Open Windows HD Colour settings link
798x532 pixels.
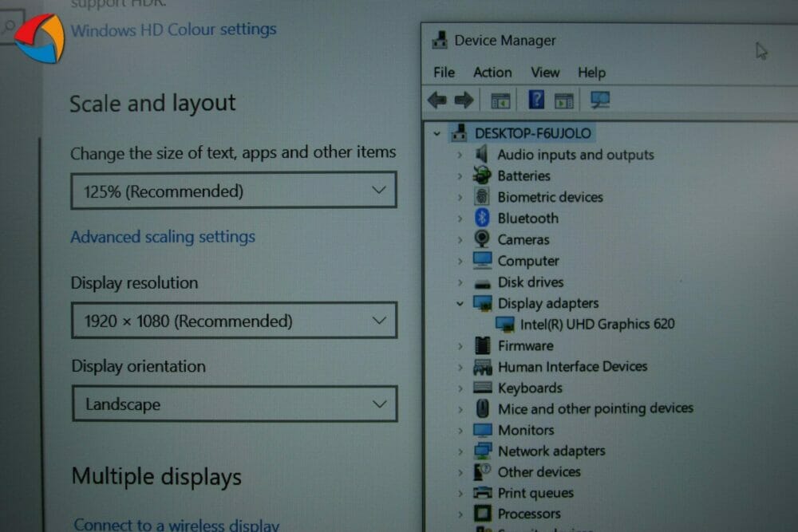click(x=173, y=30)
